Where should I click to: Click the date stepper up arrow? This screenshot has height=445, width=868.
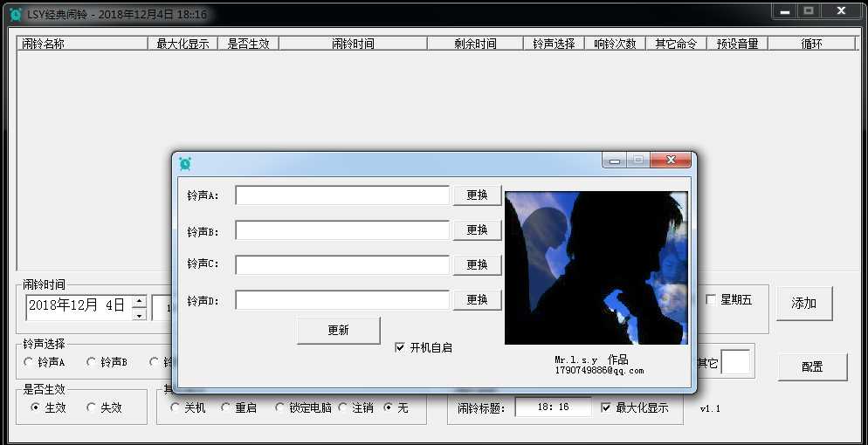click(x=140, y=301)
